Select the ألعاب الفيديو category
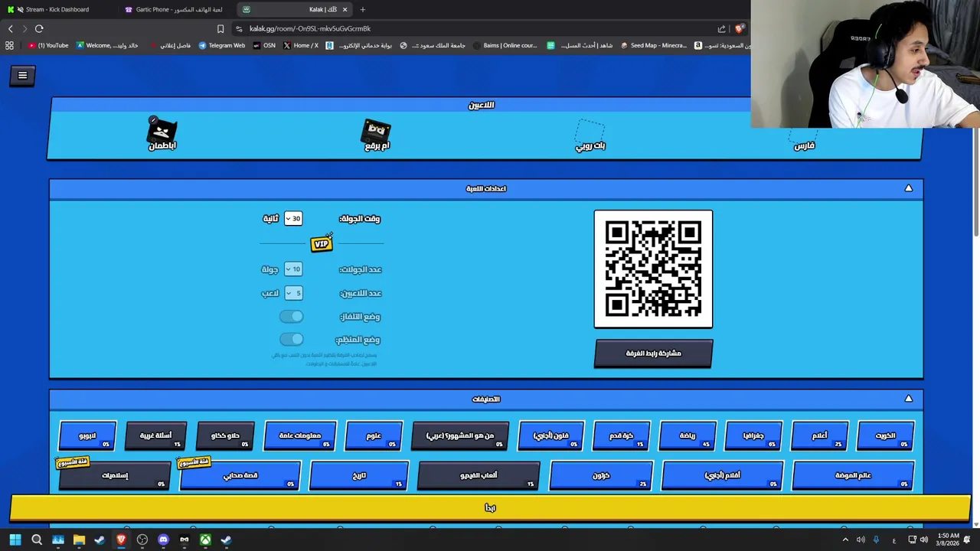This screenshot has width=980, height=551. coord(479,475)
